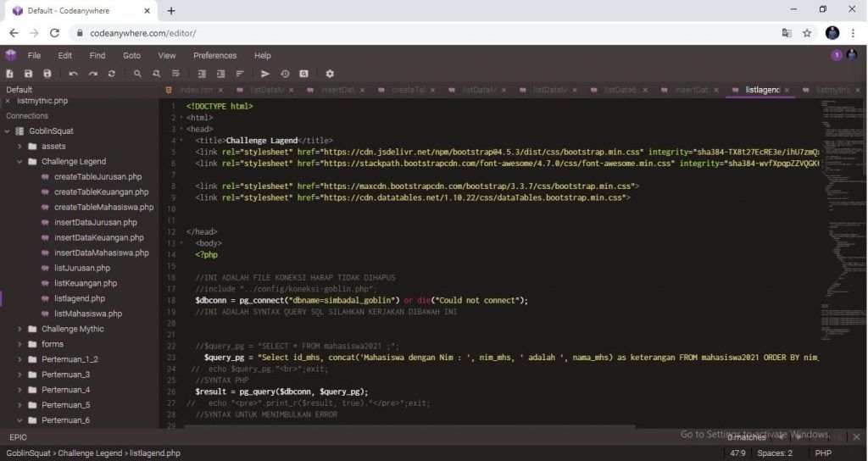The width and height of the screenshot is (868, 461).
Task: Undo the last edit with the undo arrow
Action: (x=74, y=74)
